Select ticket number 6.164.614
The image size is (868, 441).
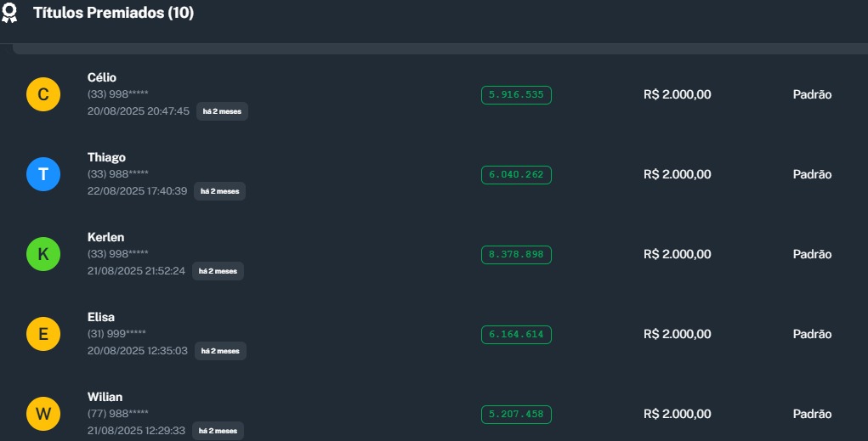pos(516,335)
